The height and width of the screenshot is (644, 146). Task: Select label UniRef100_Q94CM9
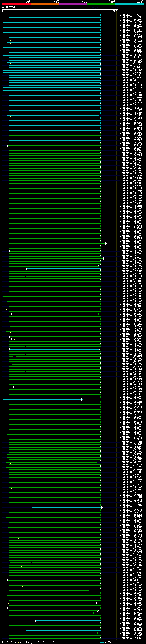[x=131, y=50]
